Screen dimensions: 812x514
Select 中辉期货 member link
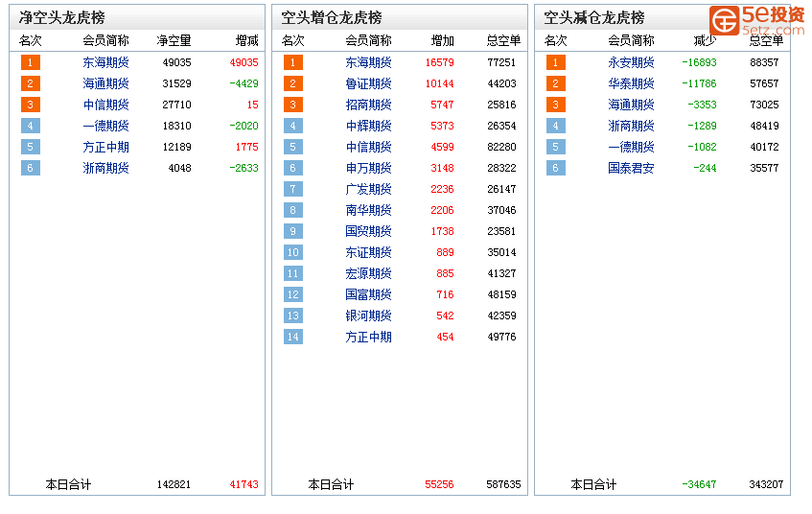tap(368, 126)
